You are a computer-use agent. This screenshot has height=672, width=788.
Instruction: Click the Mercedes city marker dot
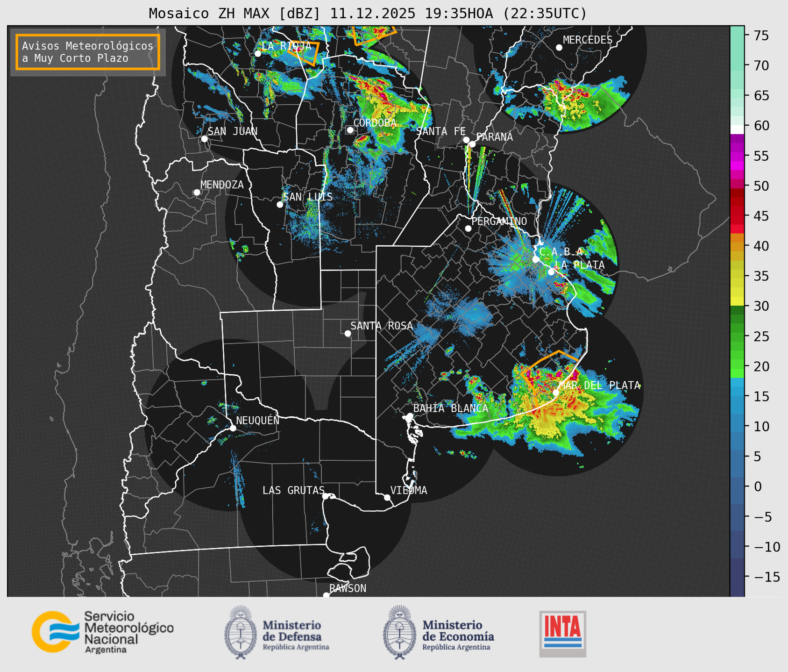pyautogui.click(x=559, y=48)
